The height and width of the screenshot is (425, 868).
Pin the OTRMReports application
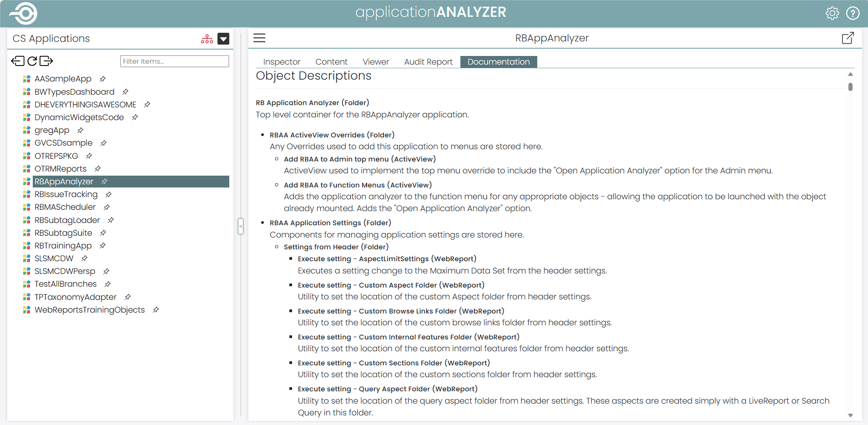98,168
